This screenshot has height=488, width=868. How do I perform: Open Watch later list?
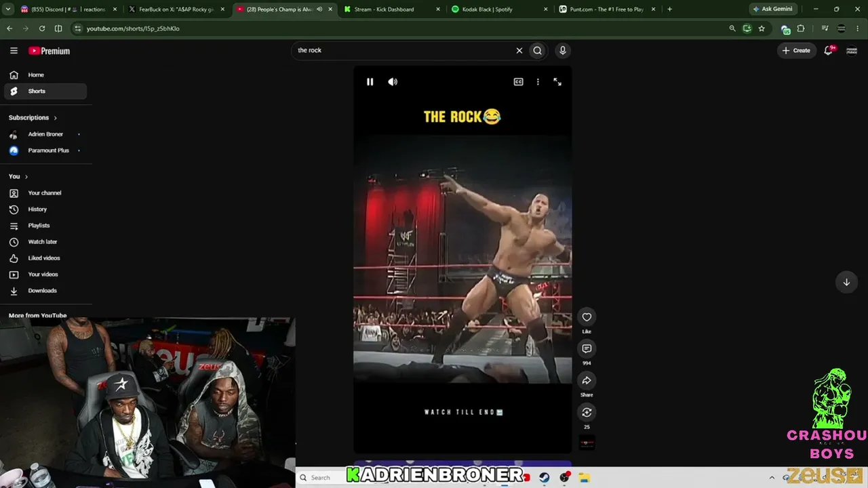[45, 242]
